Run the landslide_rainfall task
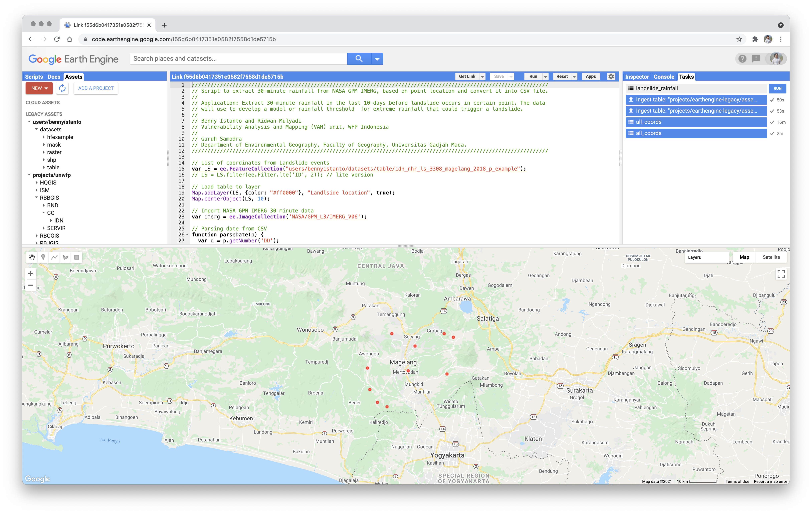Screen dimensions: 812x514 pos(777,89)
